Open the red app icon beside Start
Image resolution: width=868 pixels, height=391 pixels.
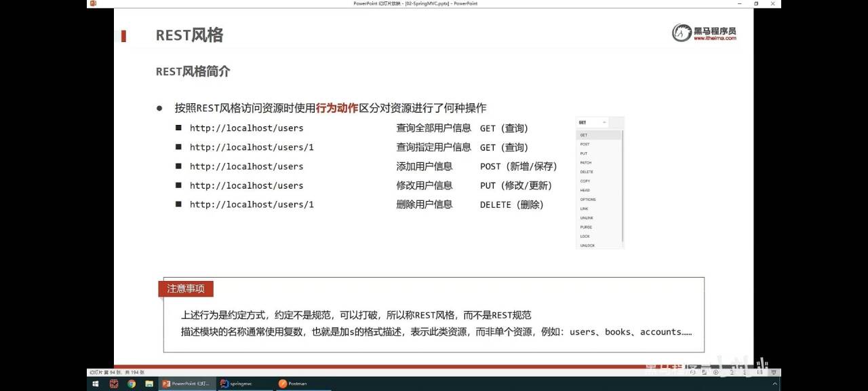point(114,384)
